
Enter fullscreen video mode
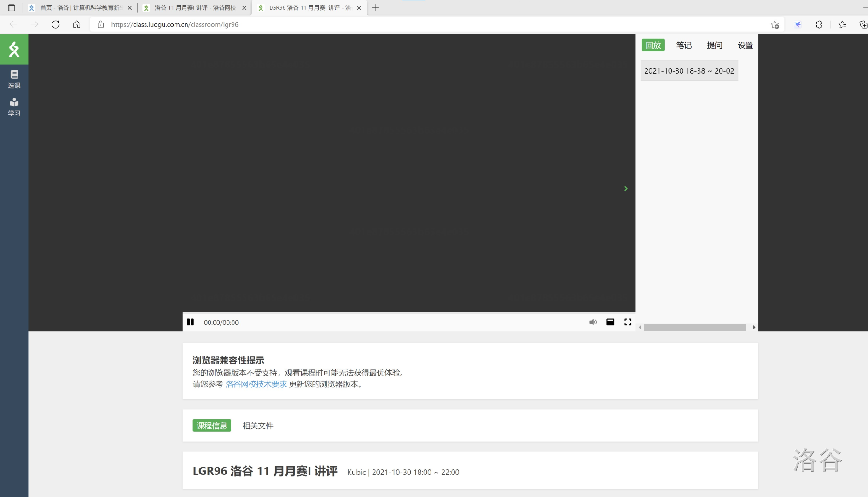(x=628, y=322)
